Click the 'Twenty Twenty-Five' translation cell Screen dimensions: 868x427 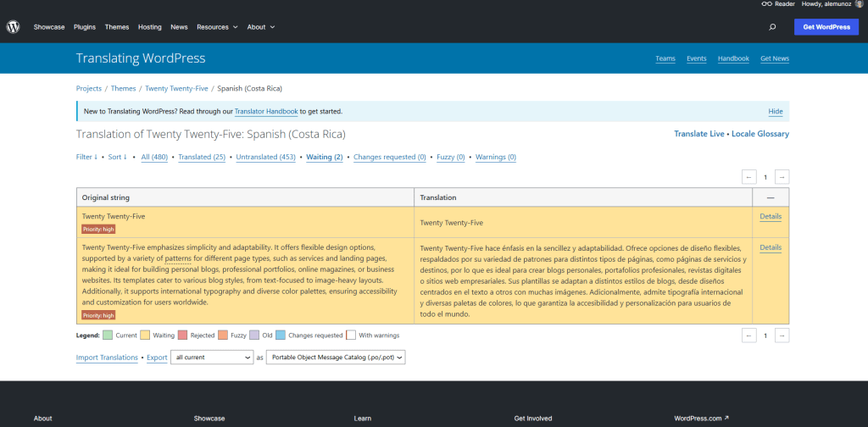[x=583, y=222]
